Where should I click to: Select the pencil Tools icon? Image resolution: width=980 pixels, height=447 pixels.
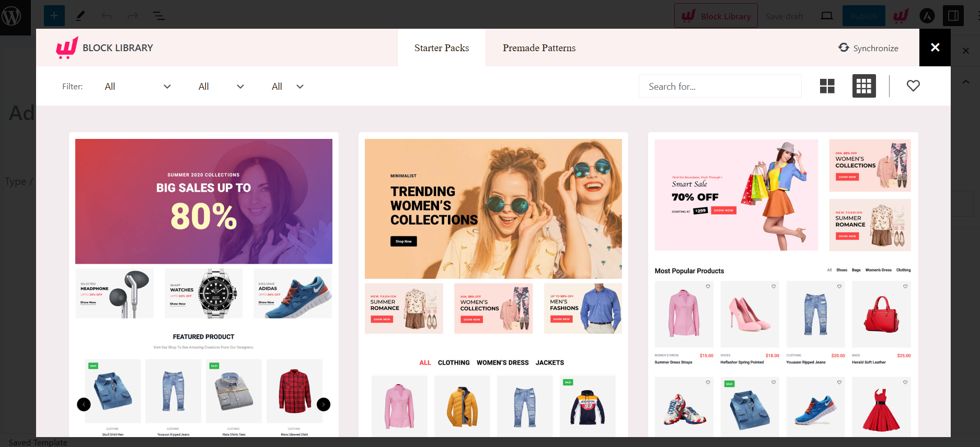[x=80, y=16]
